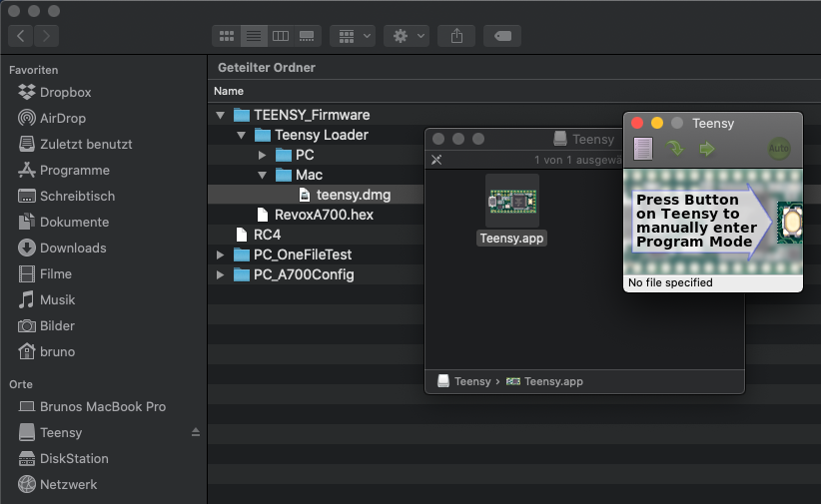Click Program button in Teensy loader
Image resolution: width=821 pixels, height=504 pixels.
point(675,149)
